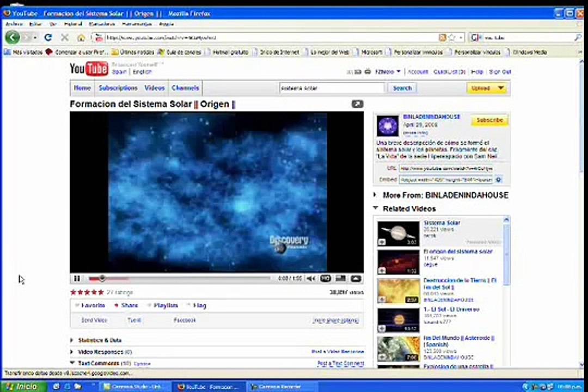Open the Editar menu
This screenshot has width=588, height=392.
tap(35, 24)
